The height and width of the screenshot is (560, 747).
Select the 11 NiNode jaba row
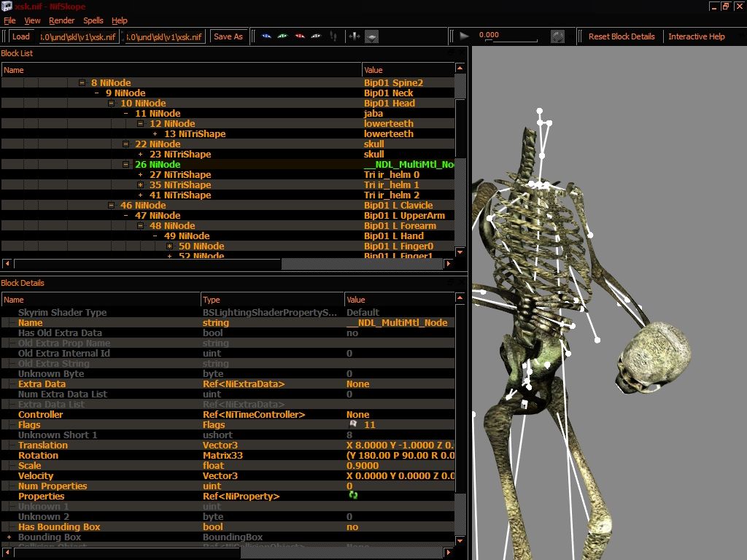228,113
